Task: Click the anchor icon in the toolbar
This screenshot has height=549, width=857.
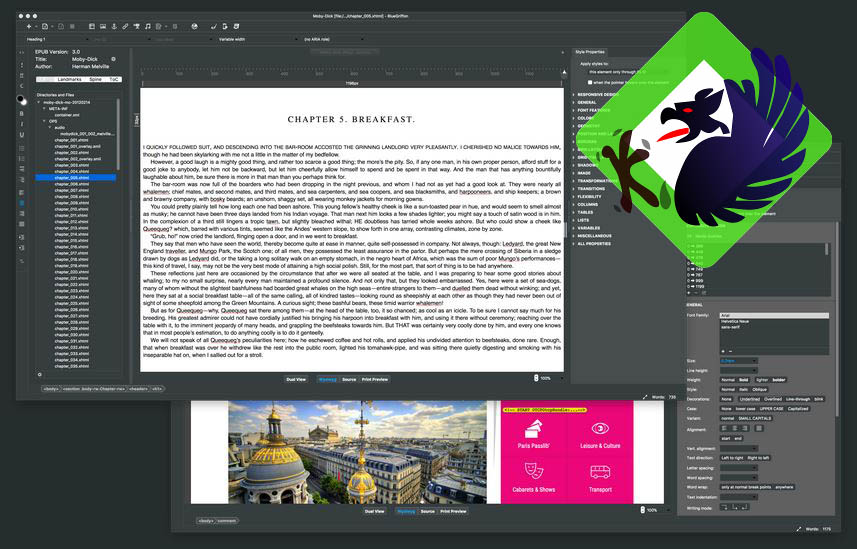Action: [114, 26]
